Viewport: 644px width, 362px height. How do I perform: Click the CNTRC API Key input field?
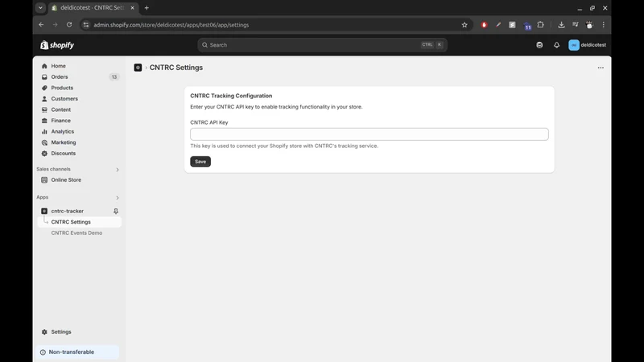369,134
